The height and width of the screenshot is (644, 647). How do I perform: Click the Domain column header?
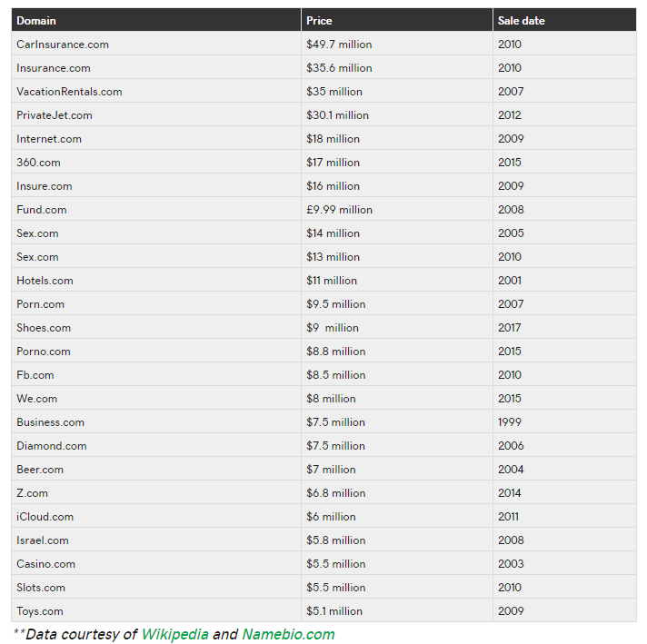pos(36,20)
